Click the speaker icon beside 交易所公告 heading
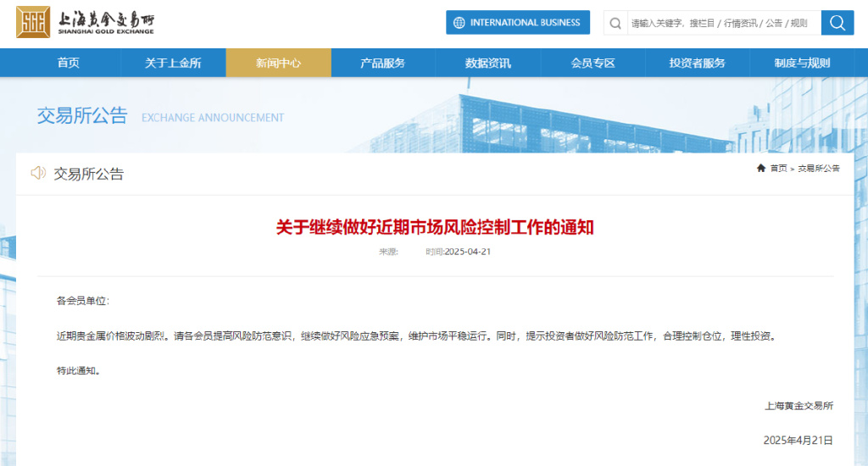The image size is (868, 466). tap(38, 173)
